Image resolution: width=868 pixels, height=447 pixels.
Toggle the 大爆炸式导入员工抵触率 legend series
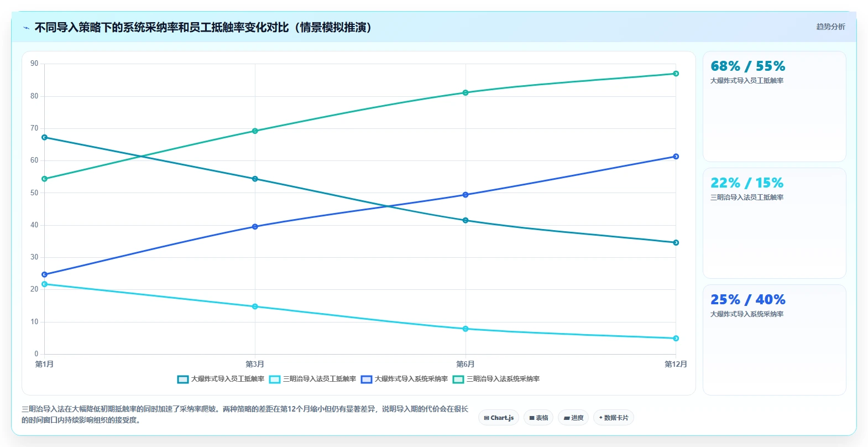[x=221, y=379]
